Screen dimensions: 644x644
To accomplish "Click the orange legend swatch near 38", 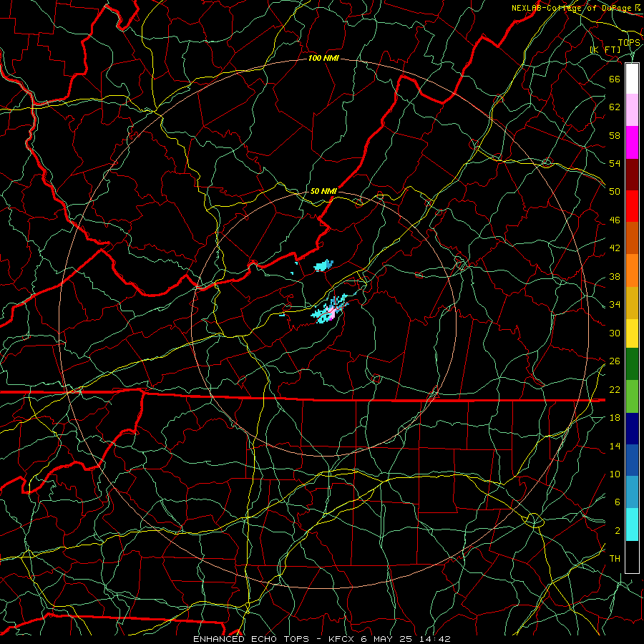I will point(632,270).
